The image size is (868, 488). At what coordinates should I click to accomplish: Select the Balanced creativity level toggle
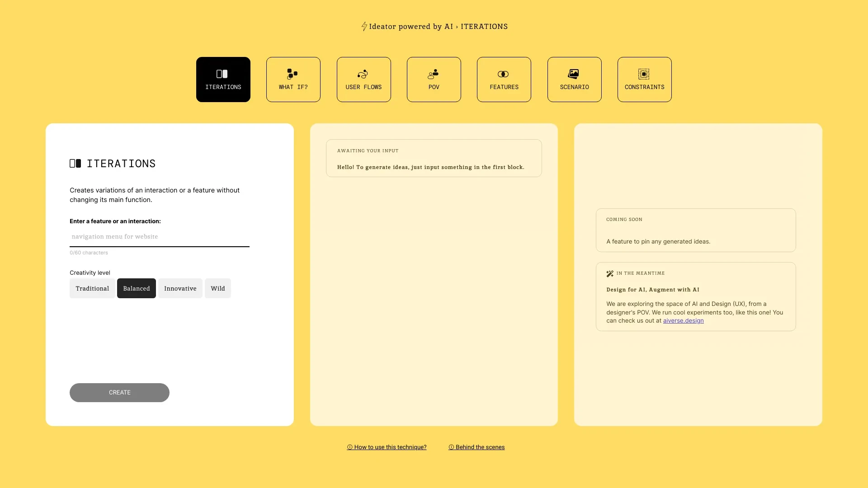tap(137, 288)
